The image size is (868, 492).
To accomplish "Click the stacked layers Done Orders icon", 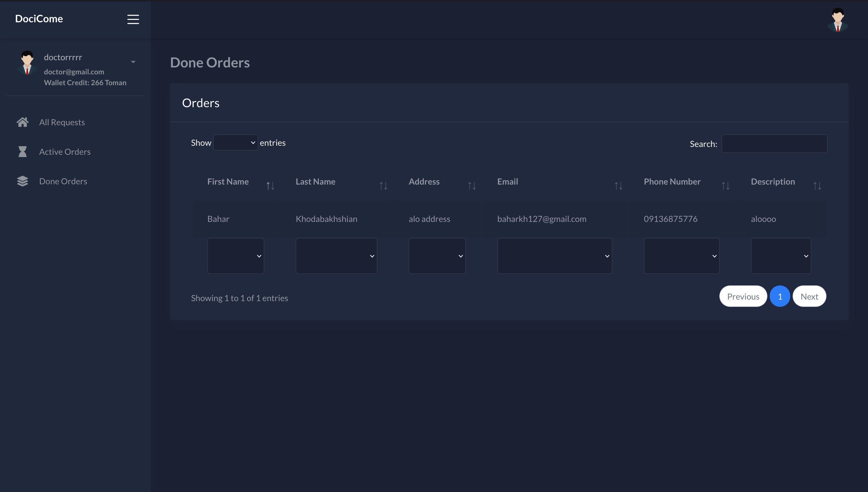I will coord(22,181).
